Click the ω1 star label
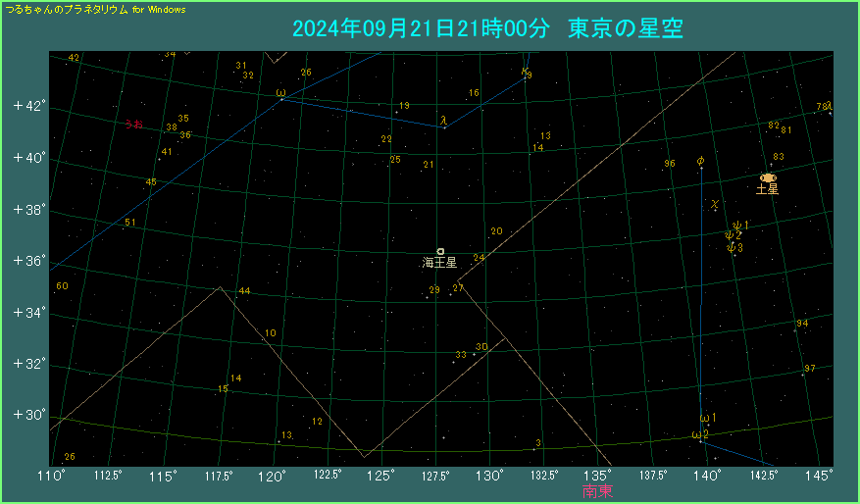 [x=708, y=419]
